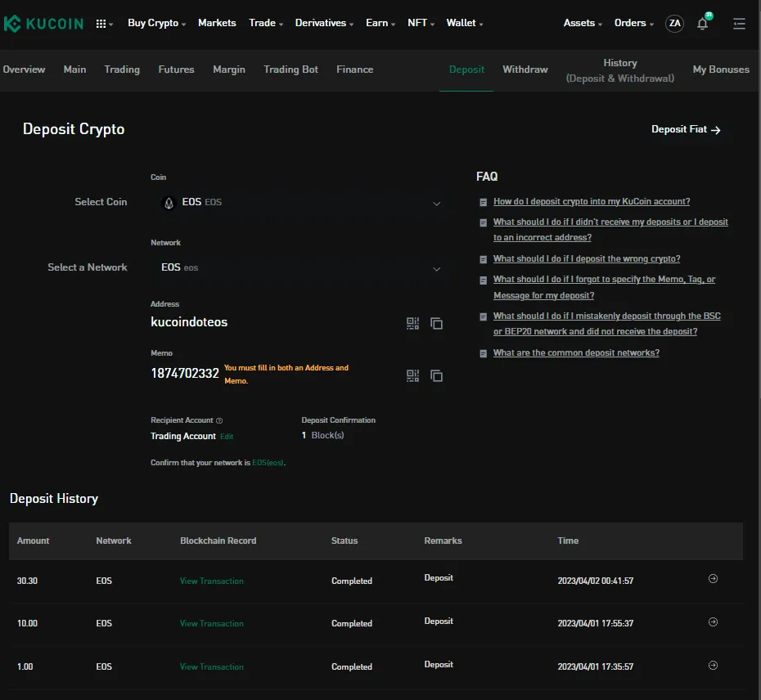Image resolution: width=761 pixels, height=700 pixels.
Task: Open the sidebar menu icon at top right
Action: point(739,23)
